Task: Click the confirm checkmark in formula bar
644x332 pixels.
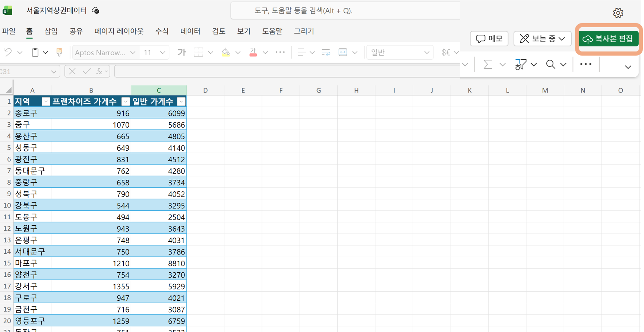Action: point(87,71)
